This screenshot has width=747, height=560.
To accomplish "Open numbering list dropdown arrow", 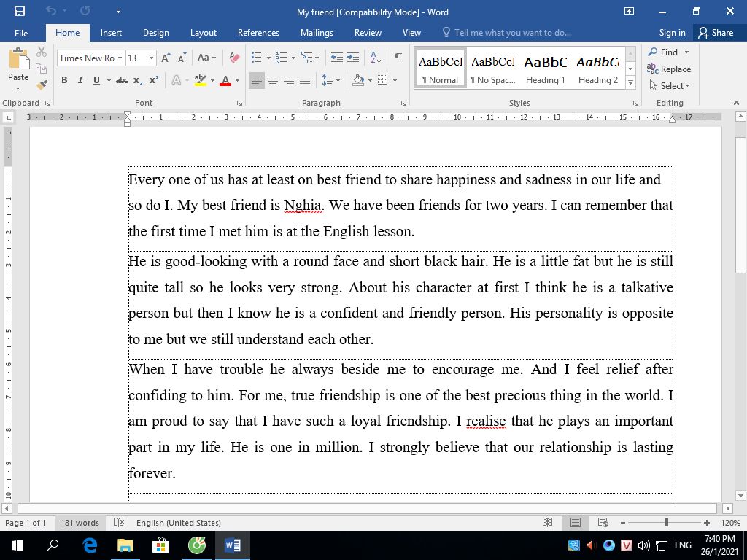I will pyautogui.click(x=293, y=58).
